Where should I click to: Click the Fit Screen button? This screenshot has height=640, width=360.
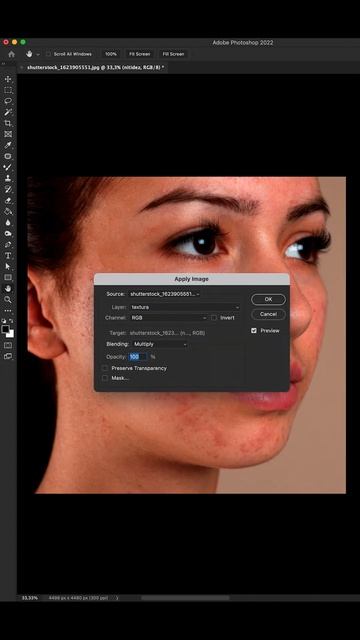tap(140, 54)
